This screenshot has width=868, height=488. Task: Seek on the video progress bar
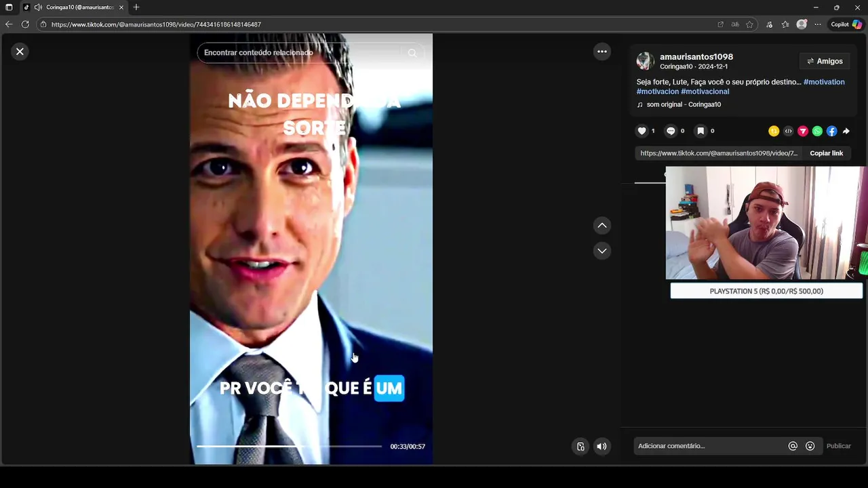pos(289,446)
